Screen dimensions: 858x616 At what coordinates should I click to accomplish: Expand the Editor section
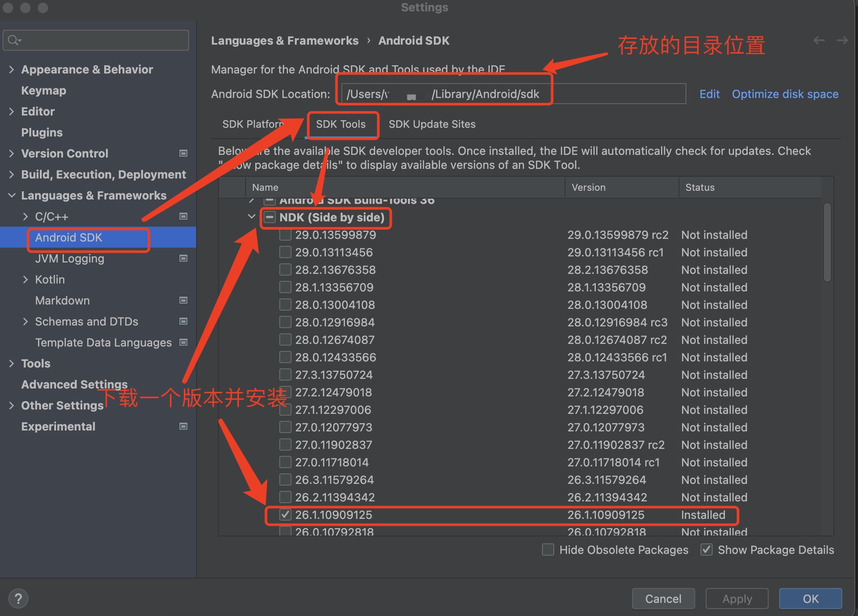point(12,111)
